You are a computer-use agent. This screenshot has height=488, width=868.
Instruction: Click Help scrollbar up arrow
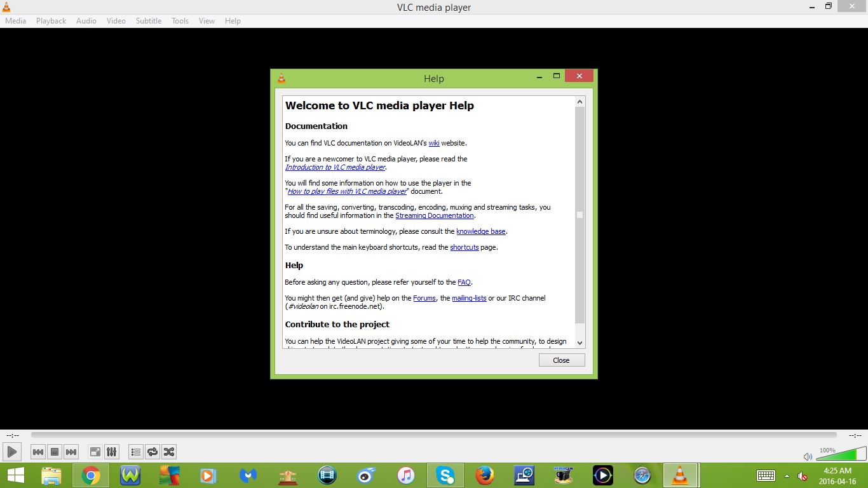click(x=580, y=102)
